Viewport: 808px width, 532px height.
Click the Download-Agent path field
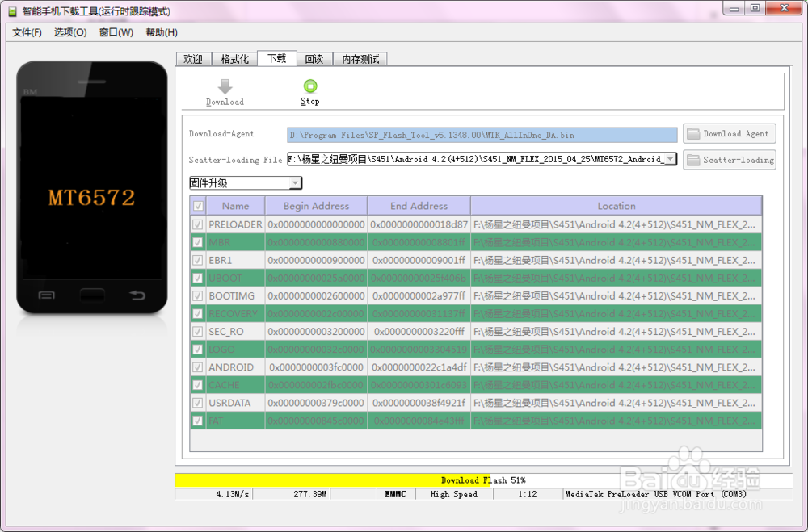[482, 135]
